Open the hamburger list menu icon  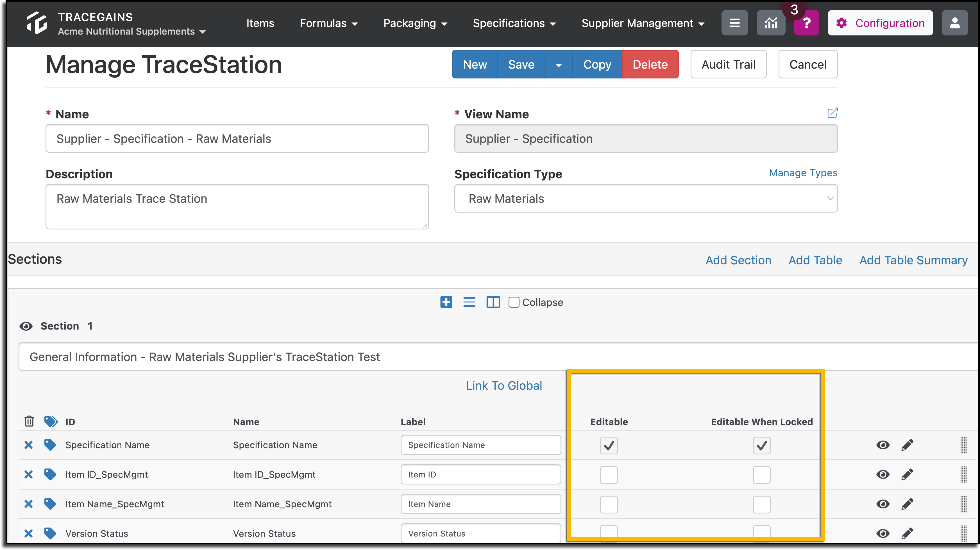click(735, 23)
